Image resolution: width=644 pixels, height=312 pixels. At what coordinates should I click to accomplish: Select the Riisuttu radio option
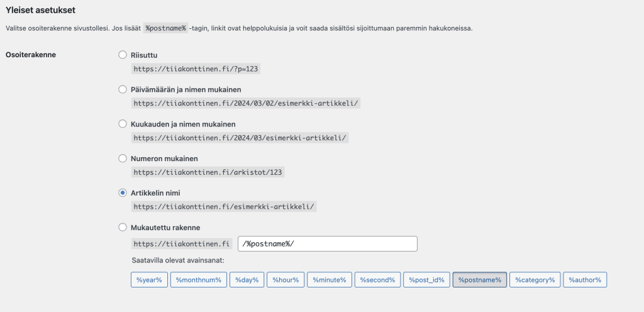tap(123, 55)
